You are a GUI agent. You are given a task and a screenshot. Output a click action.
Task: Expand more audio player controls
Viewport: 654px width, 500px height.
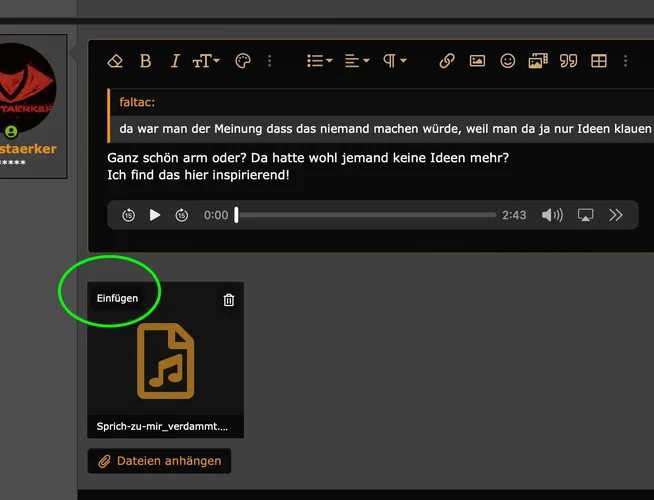coord(616,215)
